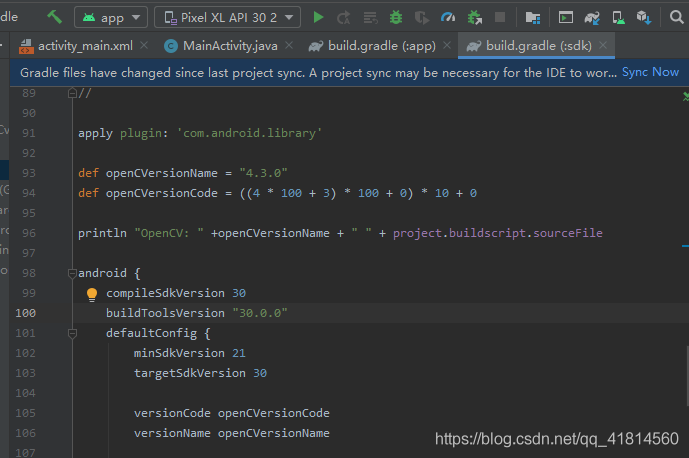This screenshot has width=689, height=458.
Task: Click the Profile app gauge icon
Action: pyautogui.click(x=447, y=17)
